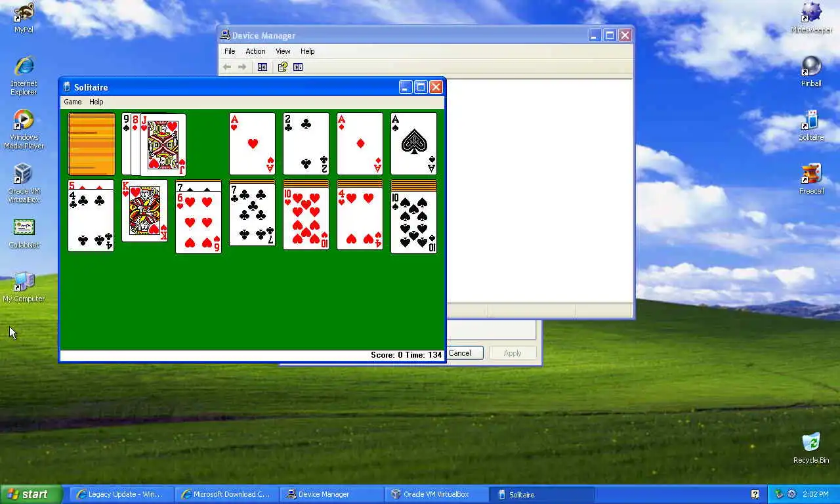This screenshot has height=504, width=840.
Task: Click the Ace of spades foundation card
Action: [414, 144]
